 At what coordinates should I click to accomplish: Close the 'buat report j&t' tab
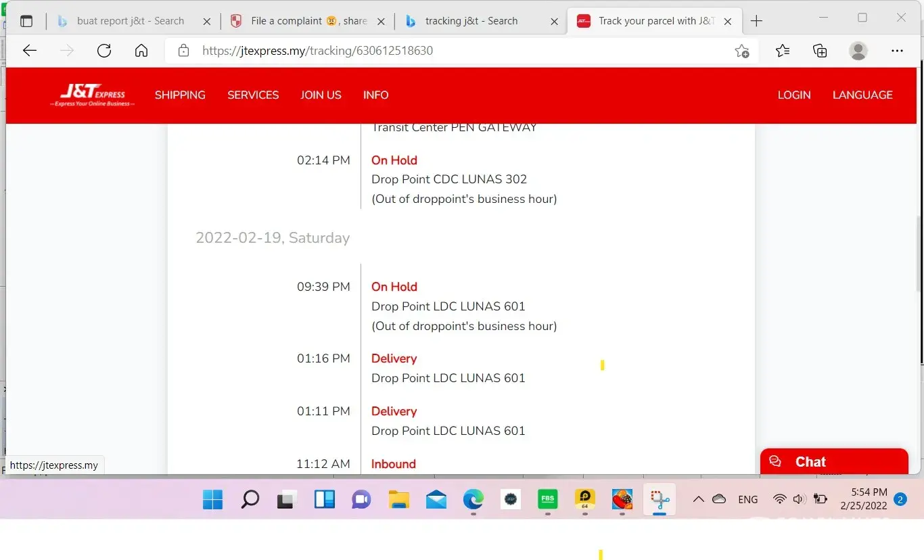tap(207, 22)
